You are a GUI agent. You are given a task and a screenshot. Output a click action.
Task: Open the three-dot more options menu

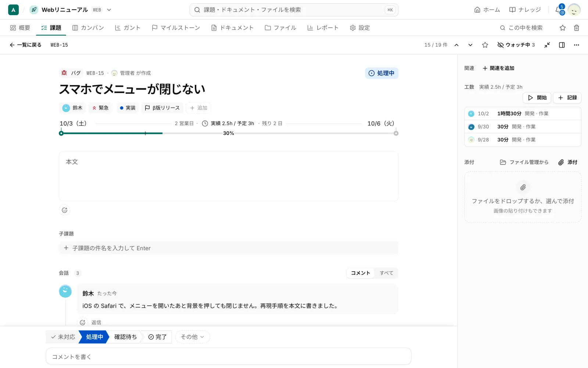pos(577,45)
